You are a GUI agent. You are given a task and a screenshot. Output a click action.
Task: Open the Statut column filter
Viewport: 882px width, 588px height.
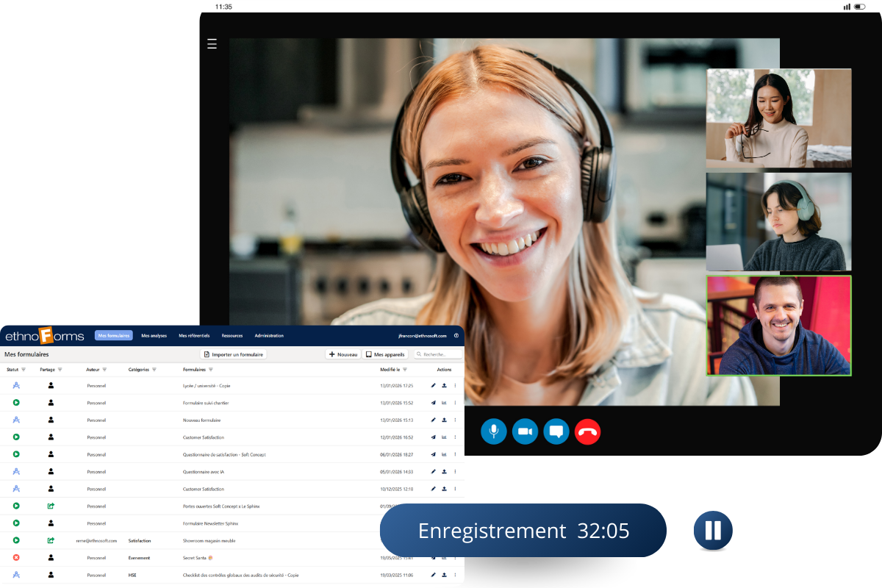[24, 370]
